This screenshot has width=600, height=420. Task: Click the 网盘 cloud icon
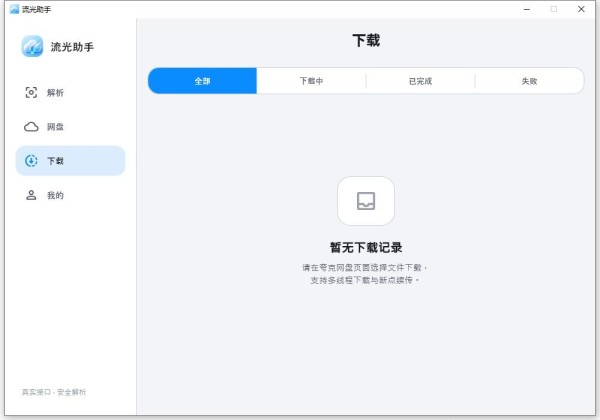(31, 127)
